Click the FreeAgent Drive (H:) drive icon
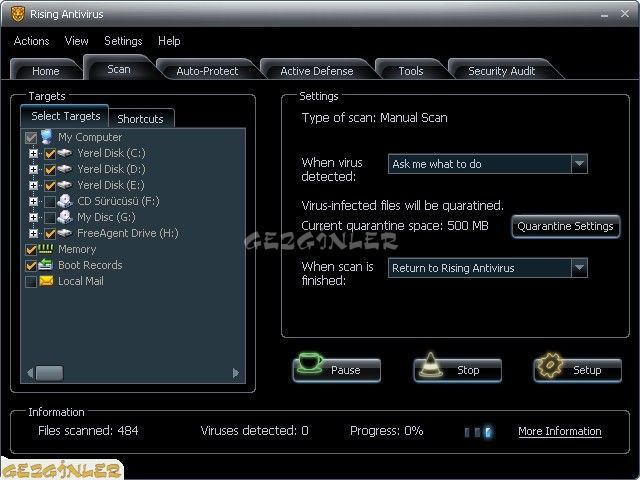This screenshot has height=480, width=640. (64, 233)
